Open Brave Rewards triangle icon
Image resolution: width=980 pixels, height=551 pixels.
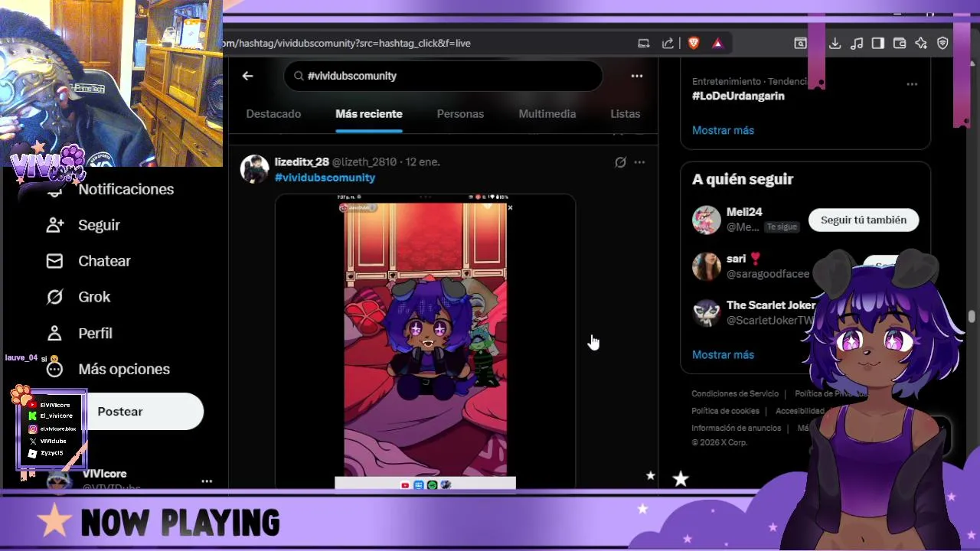coord(717,44)
